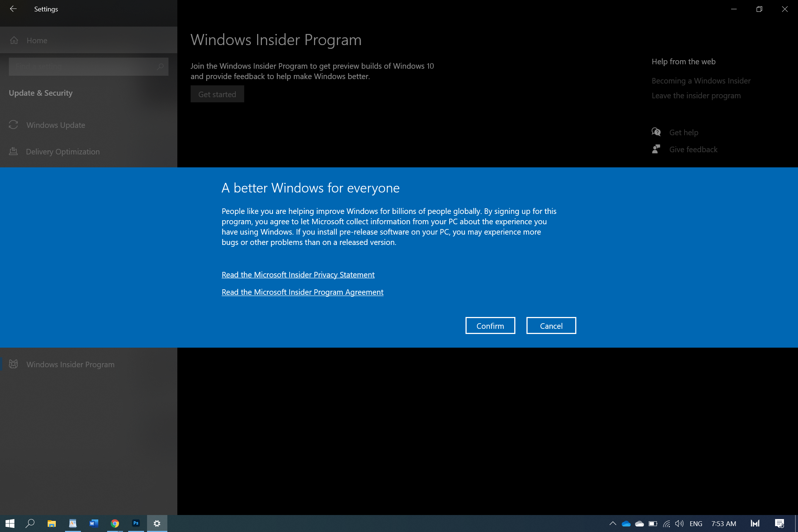Screen dimensions: 798x532
Task: Click the Windows Insider cat icon
Action: pos(13,364)
